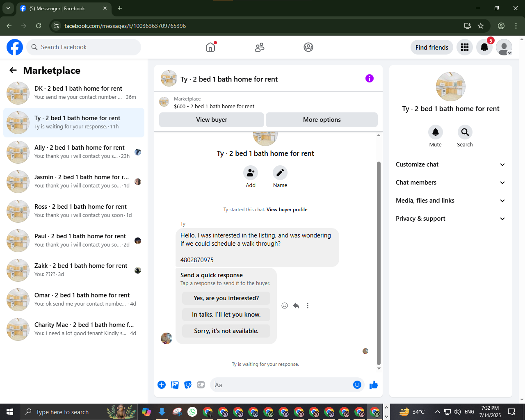The height and width of the screenshot is (420, 525).
Task: Open the notifications bell icon
Action: click(484, 47)
